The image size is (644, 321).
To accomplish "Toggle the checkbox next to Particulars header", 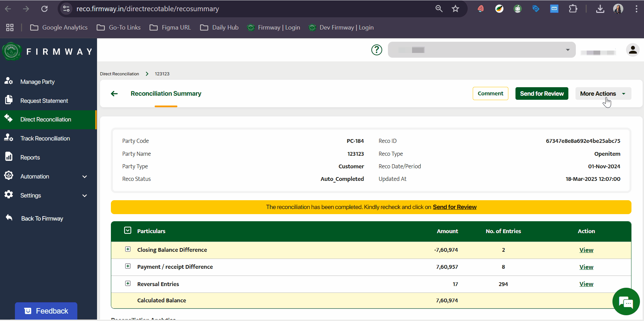I will click(128, 231).
